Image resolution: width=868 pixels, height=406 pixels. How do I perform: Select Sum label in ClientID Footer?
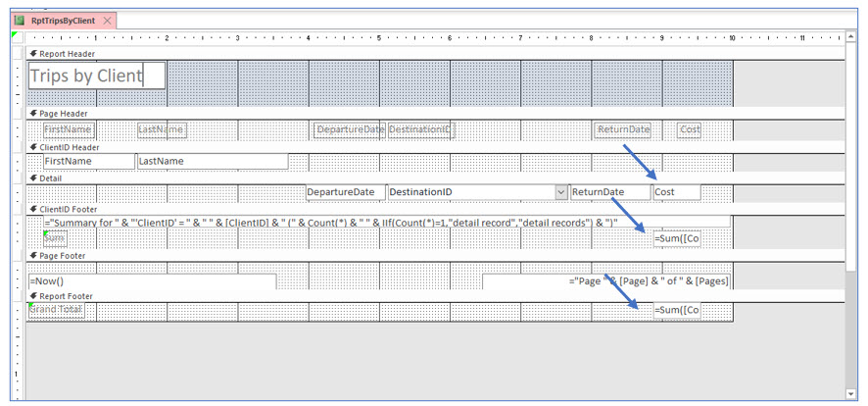click(x=55, y=238)
